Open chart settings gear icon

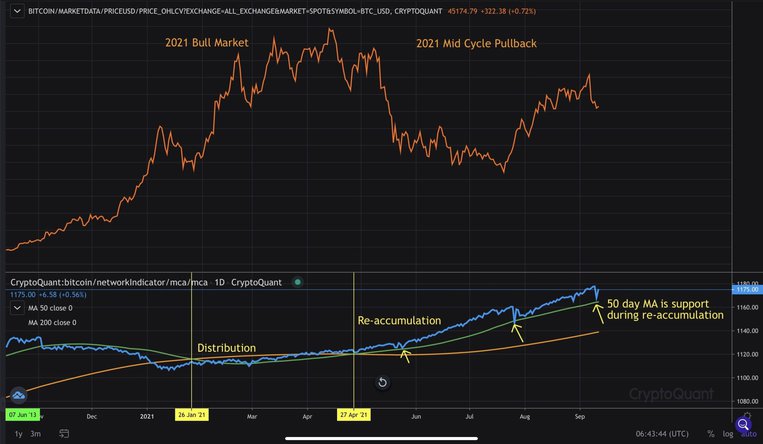tap(747, 416)
